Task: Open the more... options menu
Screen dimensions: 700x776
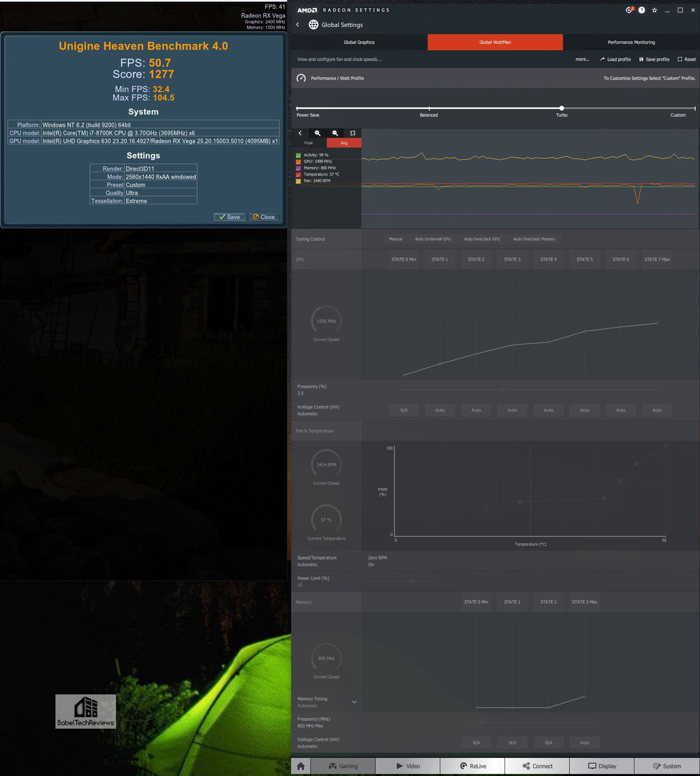Action: coord(582,60)
